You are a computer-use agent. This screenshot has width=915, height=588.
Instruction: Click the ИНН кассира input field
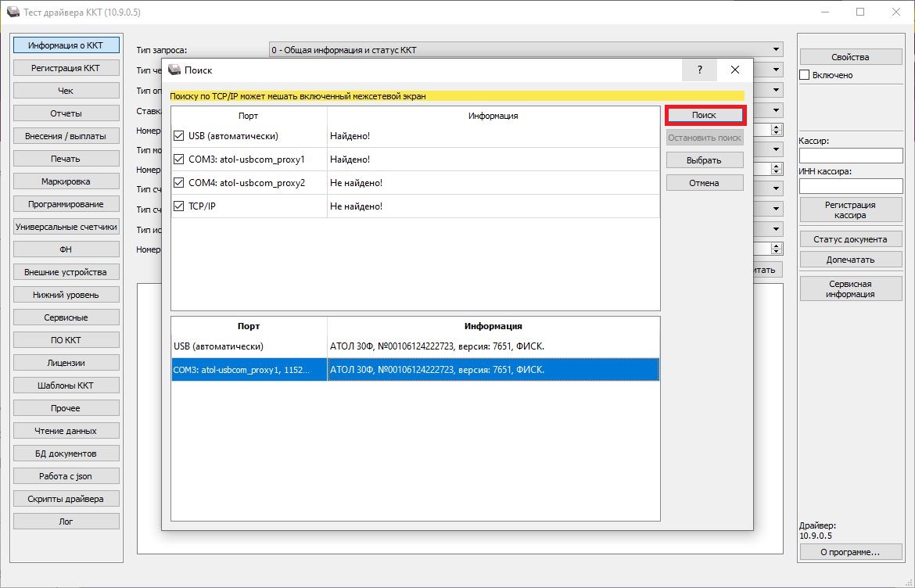coord(850,186)
